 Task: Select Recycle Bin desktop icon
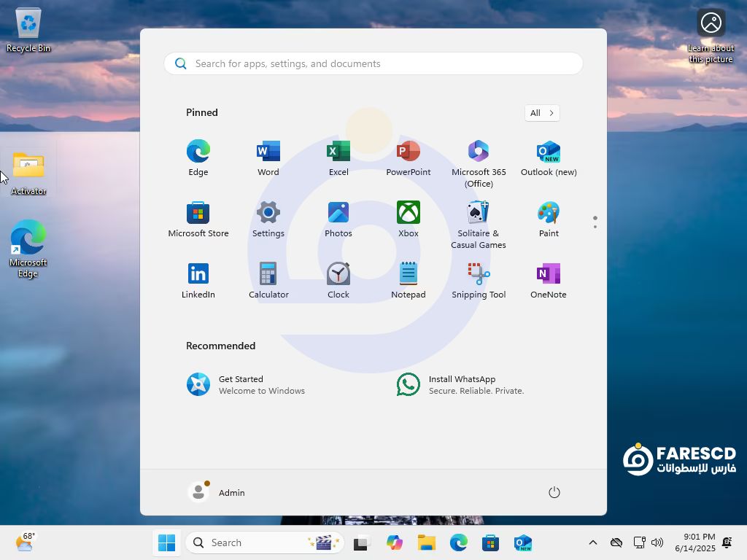28,30
